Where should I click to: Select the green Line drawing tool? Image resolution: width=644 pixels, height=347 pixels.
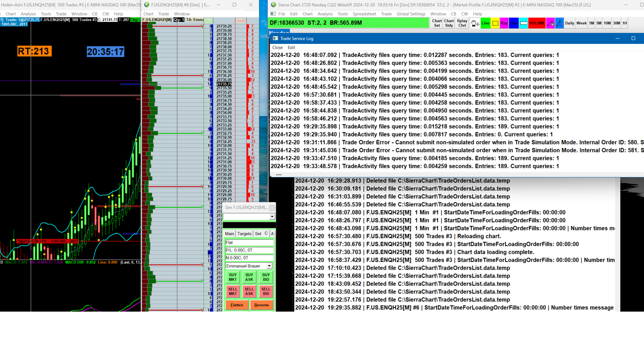485,23
